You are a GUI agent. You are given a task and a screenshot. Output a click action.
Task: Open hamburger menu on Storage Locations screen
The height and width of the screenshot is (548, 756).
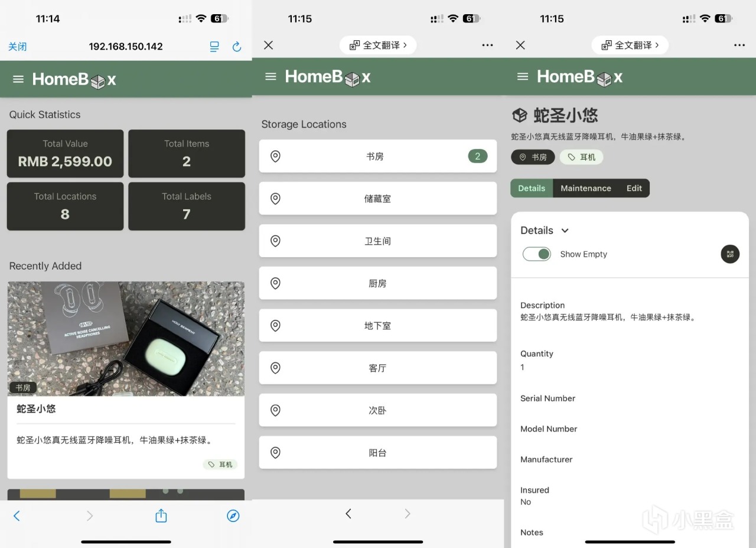pyautogui.click(x=271, y=76)
